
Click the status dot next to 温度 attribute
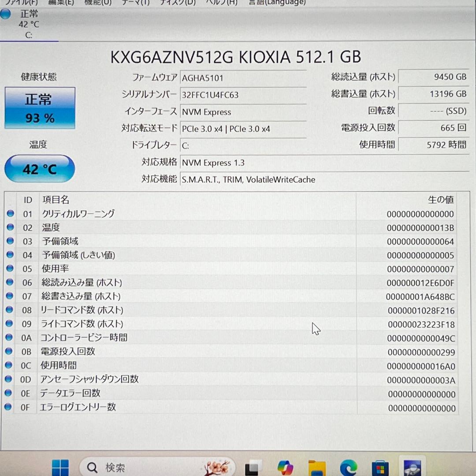[10, 228]
